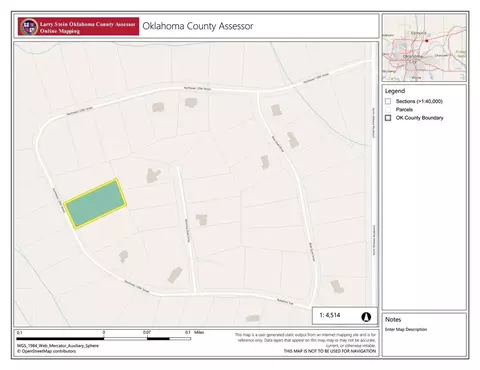
Task: Click the "Oklahoma County Assessor" title
Action: [198, 26]
